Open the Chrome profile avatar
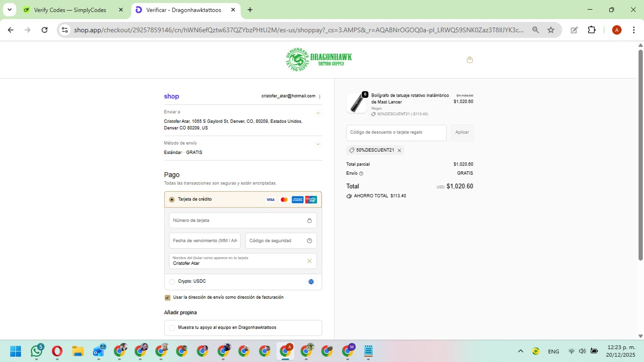 click(617, 30)
